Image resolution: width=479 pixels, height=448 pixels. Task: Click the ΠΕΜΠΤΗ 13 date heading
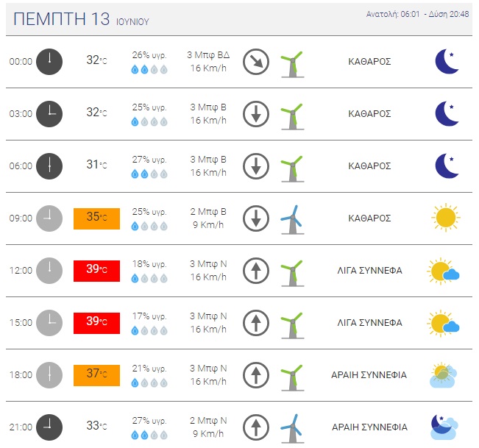point(61,18)
